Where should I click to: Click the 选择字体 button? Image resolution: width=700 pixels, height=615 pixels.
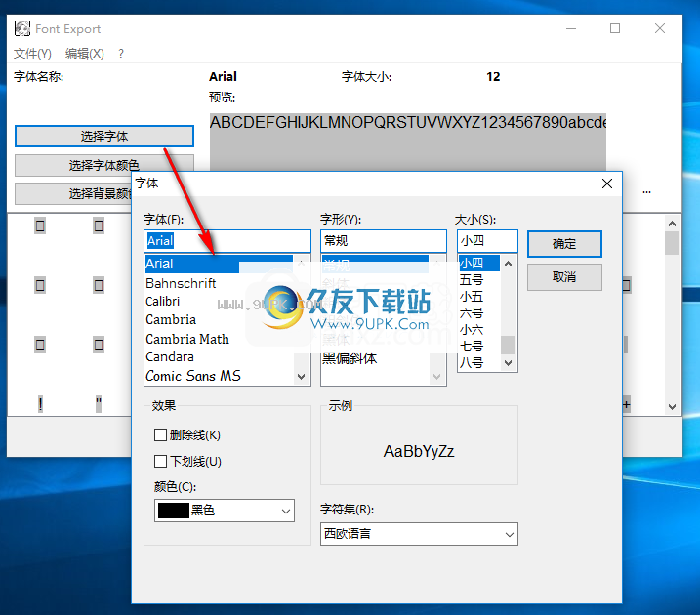point(104,136)
